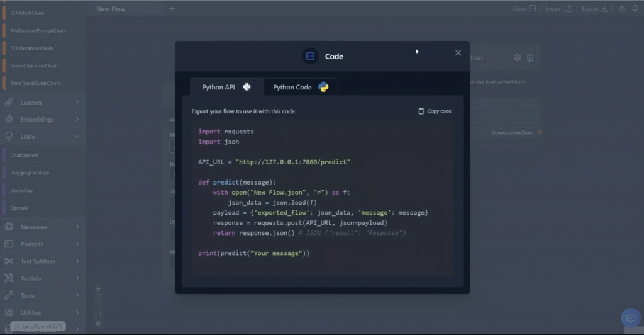Click the 'def predict(message):' code line
644x335 pixels.
[237, 182]
